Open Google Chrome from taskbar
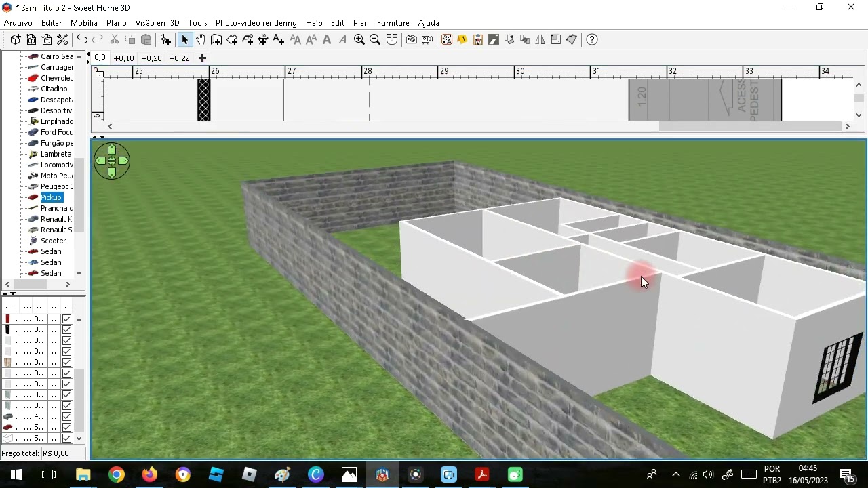This screenshot has height=488, width=868. pyautogui.click(x=117, y=474)
